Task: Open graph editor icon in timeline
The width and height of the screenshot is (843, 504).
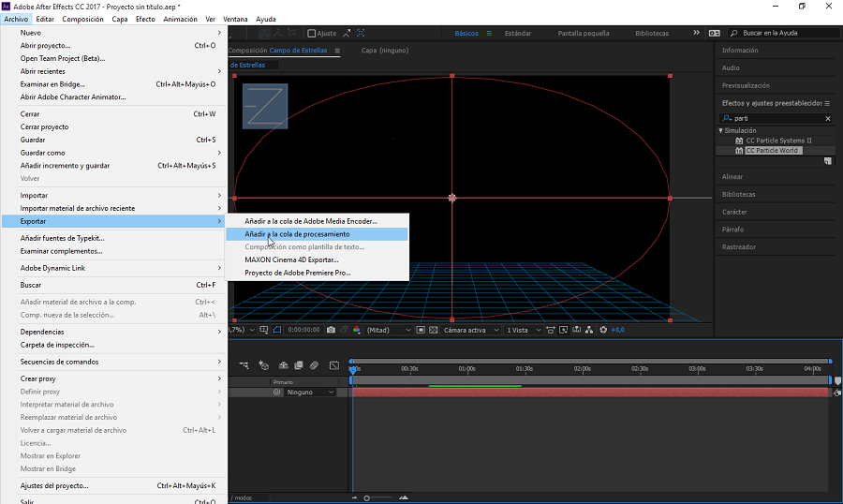Action: pos(333,365)
